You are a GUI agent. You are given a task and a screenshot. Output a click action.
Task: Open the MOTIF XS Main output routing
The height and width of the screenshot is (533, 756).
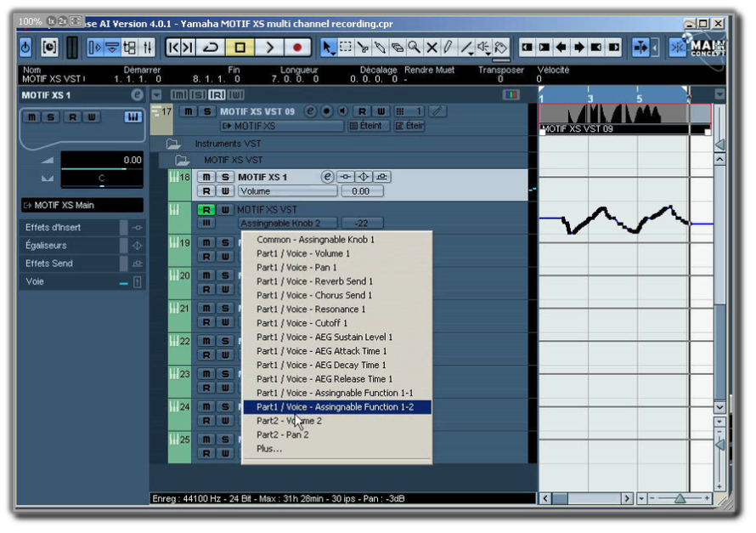(82, 205)
